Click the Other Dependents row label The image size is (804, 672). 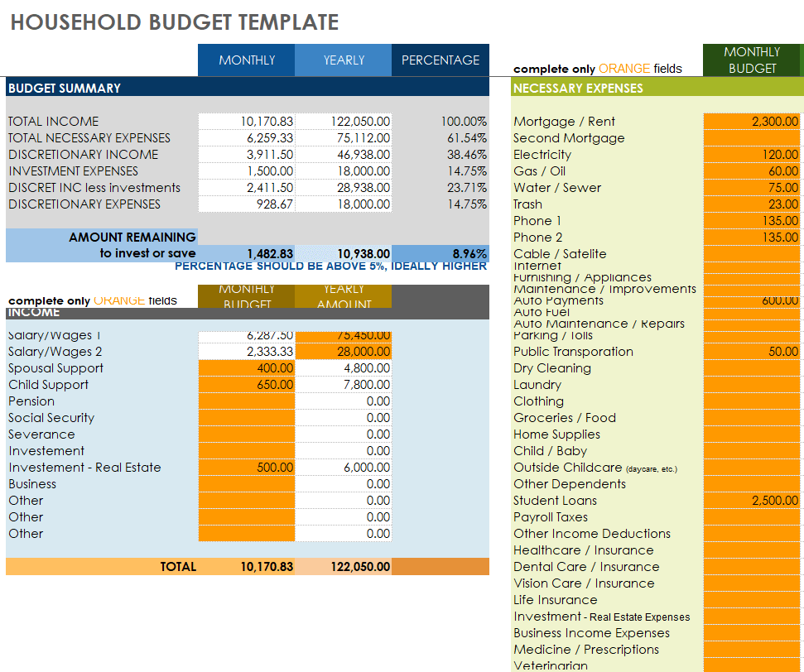pos(570,484)
